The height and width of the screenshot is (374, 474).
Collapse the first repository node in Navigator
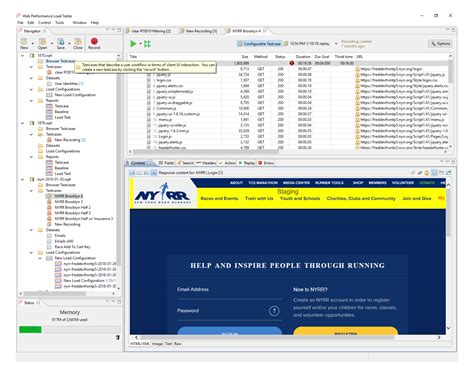pyautogui.click(x=22, y=56)
